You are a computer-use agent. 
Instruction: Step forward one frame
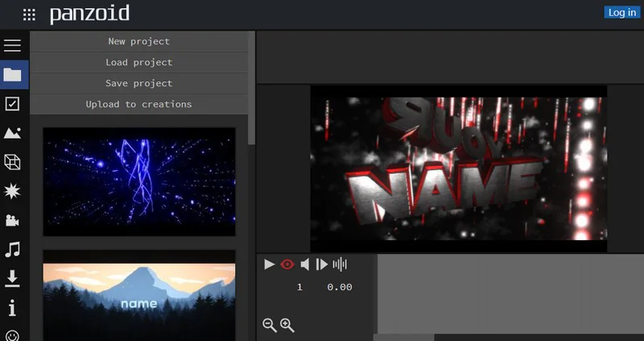click(321, 264)
